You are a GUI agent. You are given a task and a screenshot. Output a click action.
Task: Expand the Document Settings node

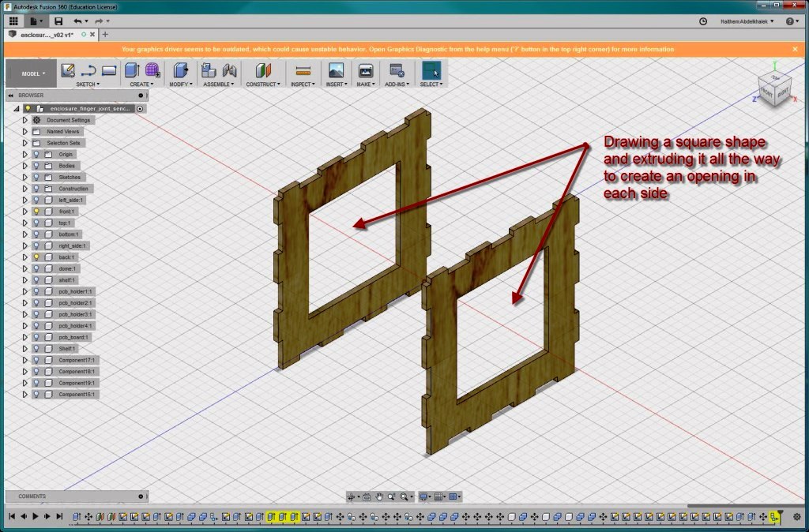pyautogui.click(x=24, y=120)
